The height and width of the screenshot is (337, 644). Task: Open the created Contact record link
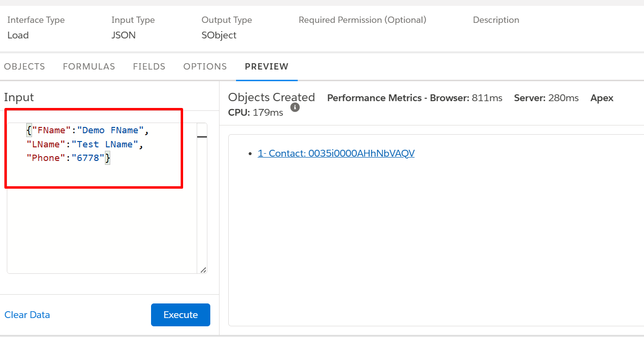point(336,153)
